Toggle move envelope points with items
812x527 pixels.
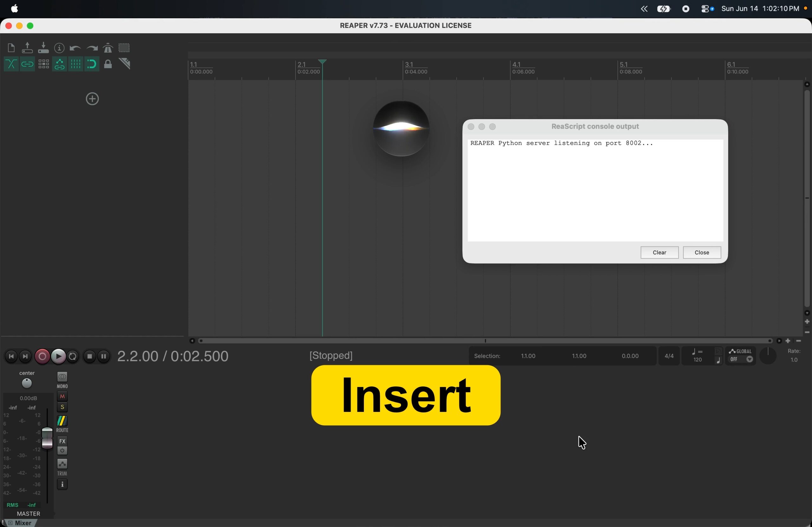pyautogui.click(x=60, y=64)
